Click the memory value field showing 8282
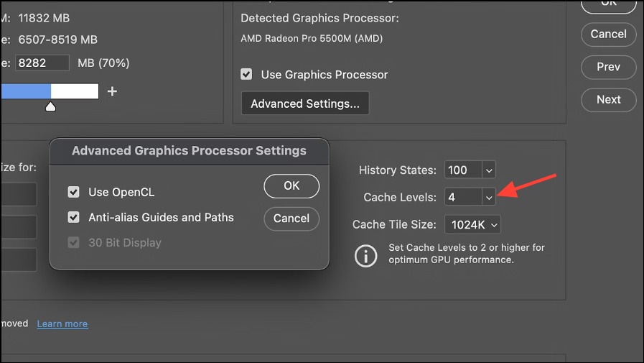The width and height of the screenshot is (644, 363). tap(42, 63)
